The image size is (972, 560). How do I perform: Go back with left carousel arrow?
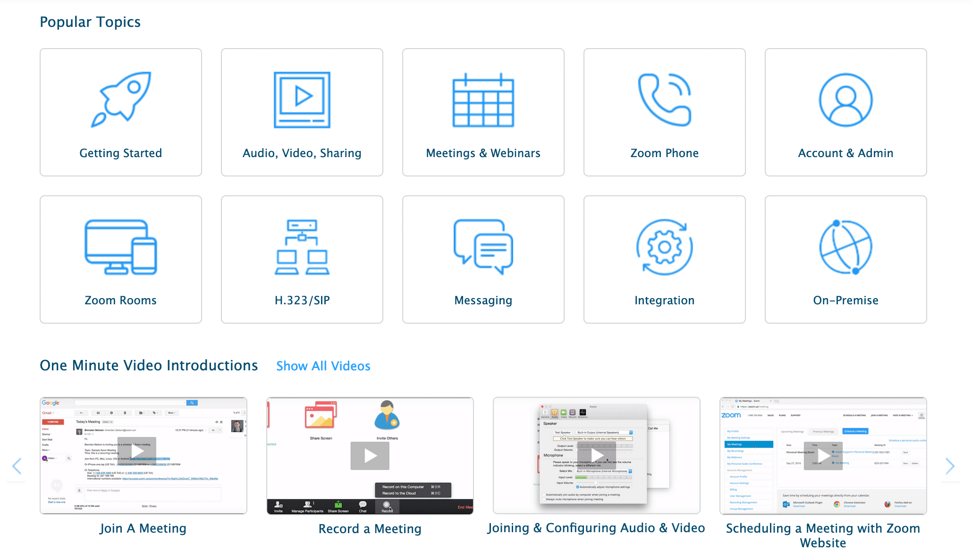(17, 466)
